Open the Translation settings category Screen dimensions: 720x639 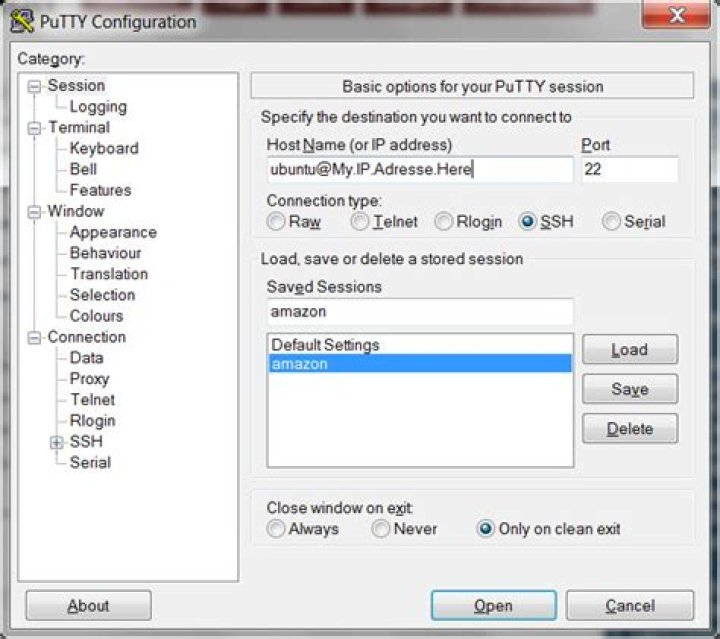[109, 275]
